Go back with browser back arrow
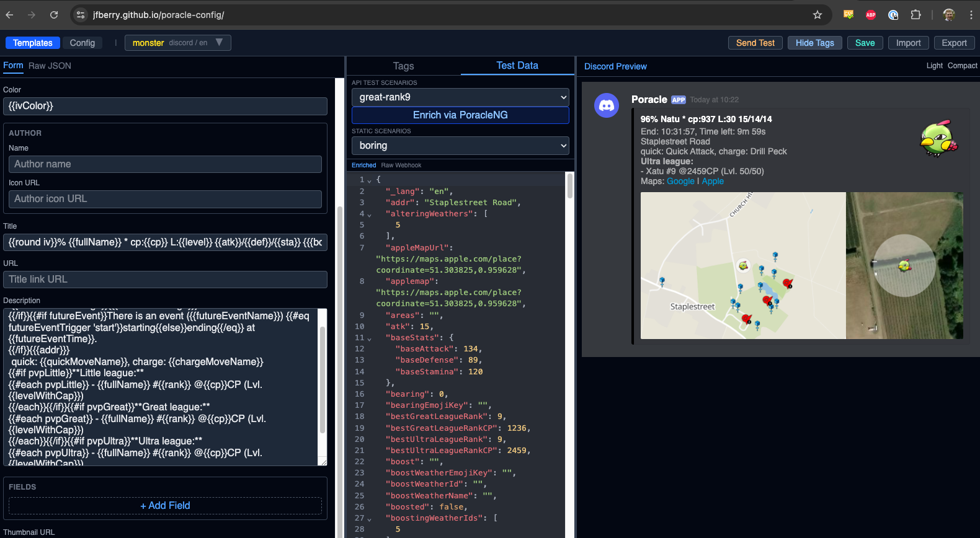 click(x=9, y=15)
